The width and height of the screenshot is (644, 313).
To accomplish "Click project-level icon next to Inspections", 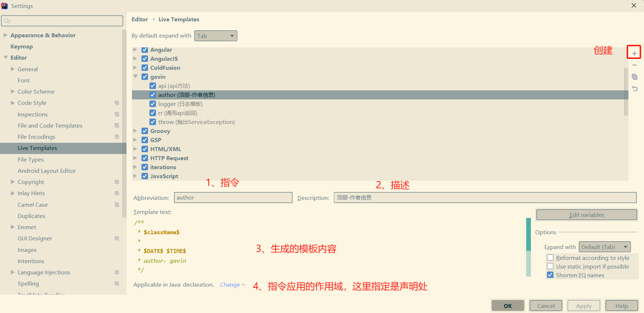I will click(x=117, y=114).
